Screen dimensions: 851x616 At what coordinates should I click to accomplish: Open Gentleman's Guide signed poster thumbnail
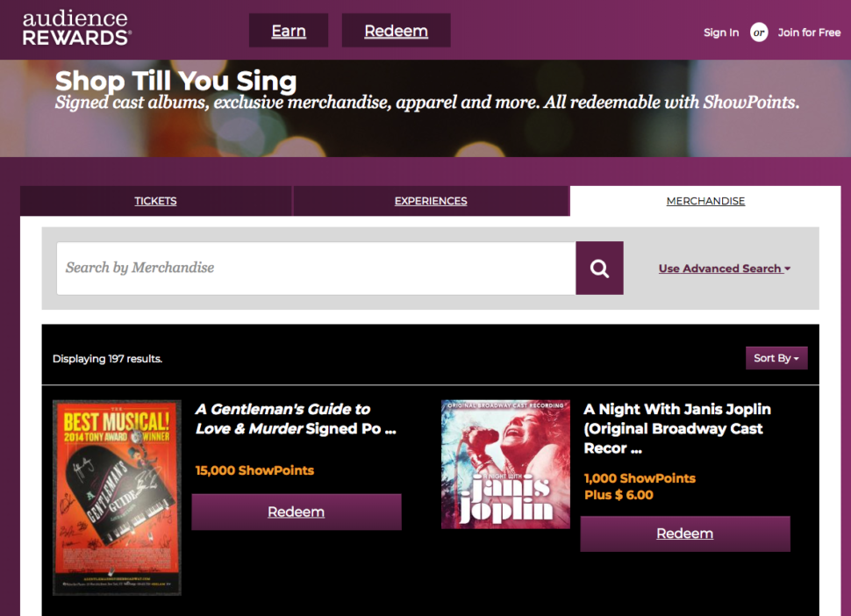click(x=117, y=498)
